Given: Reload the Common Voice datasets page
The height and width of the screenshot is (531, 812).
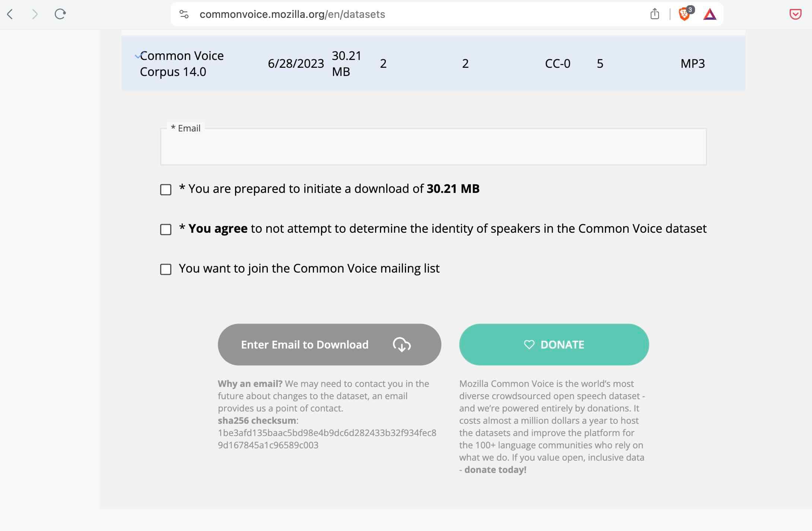Looking at the screenshot, I should pyautogui.click(x=60, y=14).
